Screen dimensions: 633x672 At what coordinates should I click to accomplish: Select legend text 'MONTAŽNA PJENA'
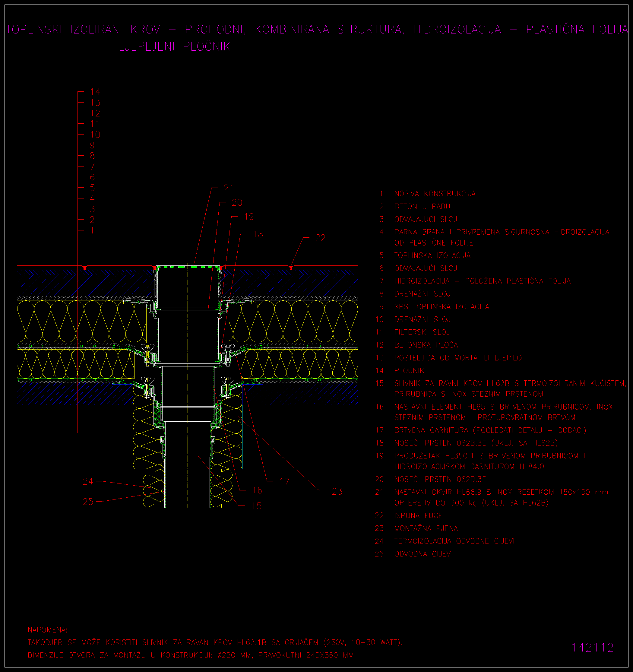426,528
